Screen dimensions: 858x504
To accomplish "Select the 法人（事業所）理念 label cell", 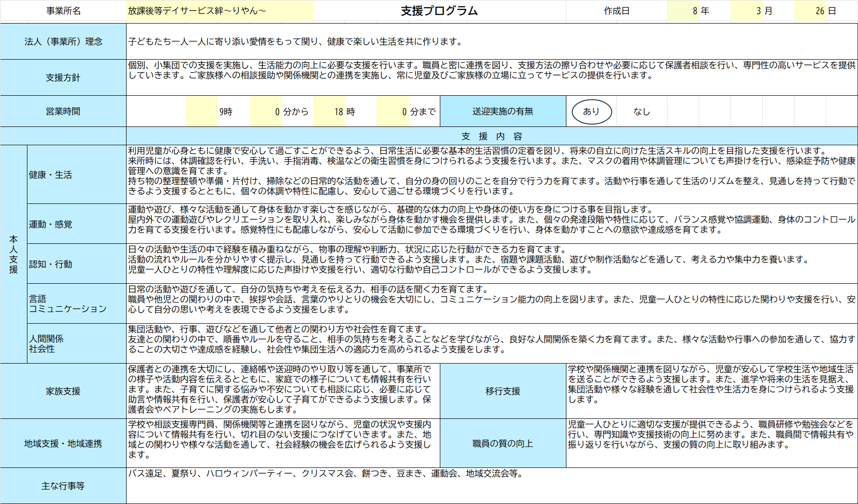I will pyautogui.click(x=63, y=42).
